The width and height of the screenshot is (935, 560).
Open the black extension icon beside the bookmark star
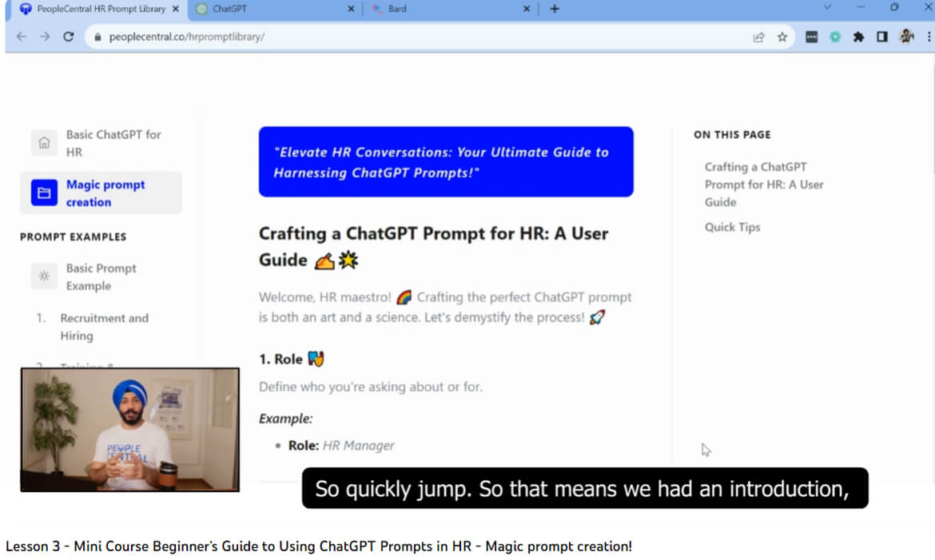[812, 37]
